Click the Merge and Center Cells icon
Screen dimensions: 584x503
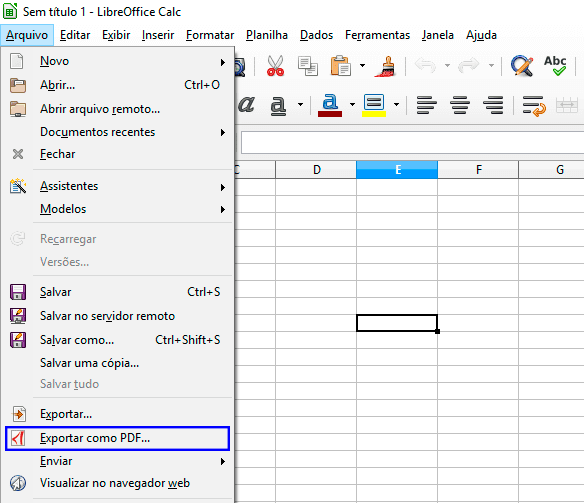(566, 105)
